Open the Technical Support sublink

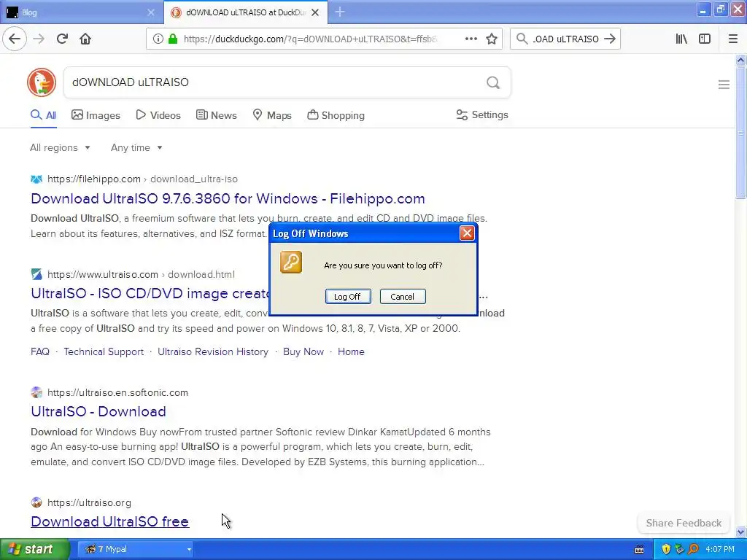(x=104, y=351)
